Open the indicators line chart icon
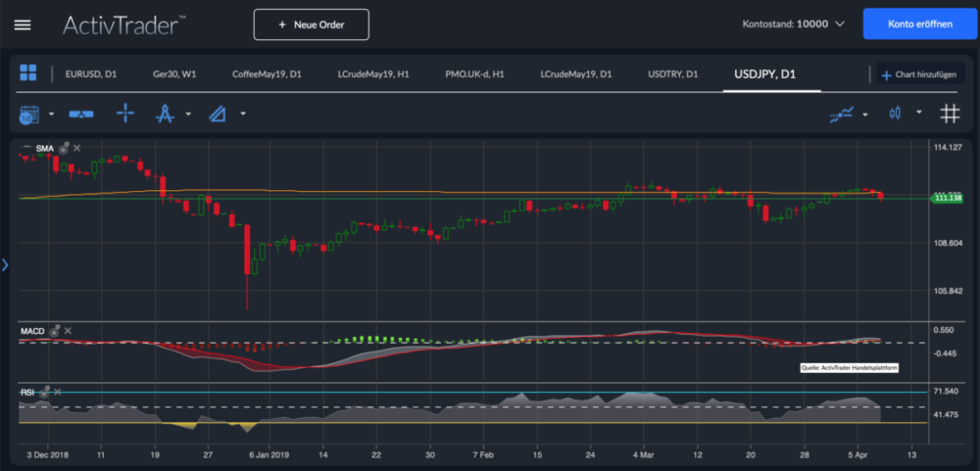 [842, 115]
